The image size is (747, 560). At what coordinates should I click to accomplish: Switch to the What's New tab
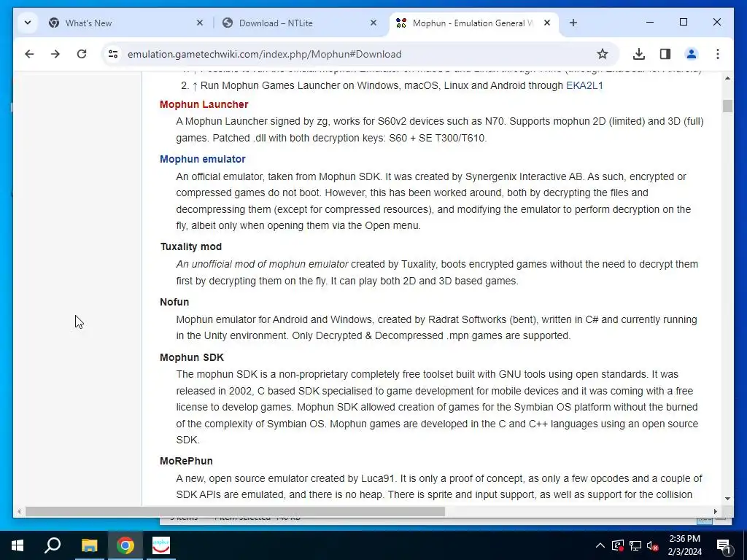click(x=126, y=23)
